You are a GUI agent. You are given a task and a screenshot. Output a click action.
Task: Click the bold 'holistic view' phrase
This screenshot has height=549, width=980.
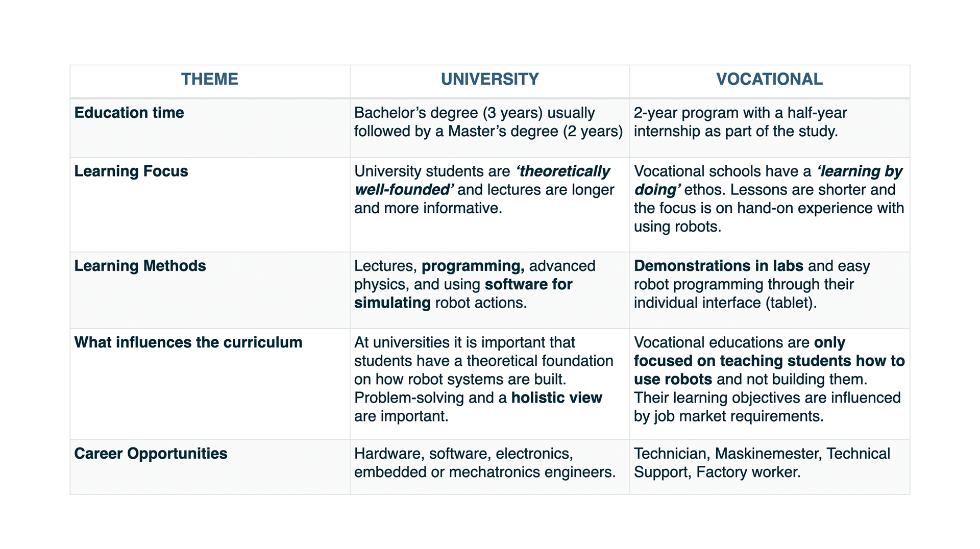click(556, 398)
